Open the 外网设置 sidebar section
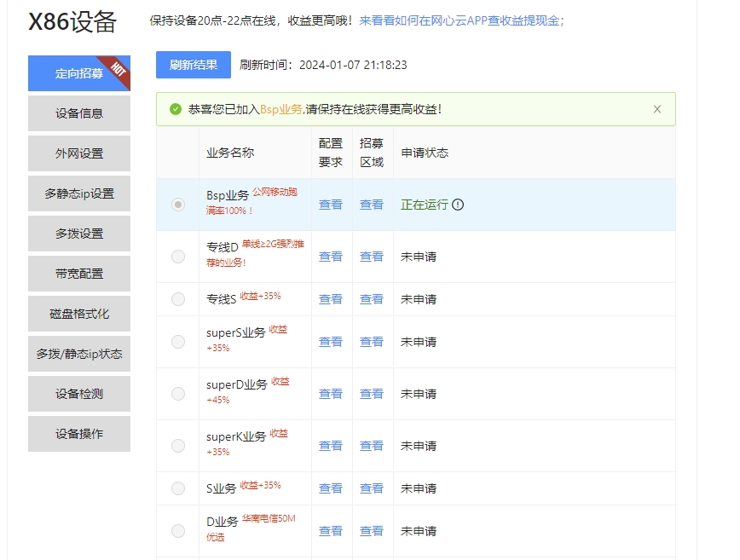 coord(78,153)
